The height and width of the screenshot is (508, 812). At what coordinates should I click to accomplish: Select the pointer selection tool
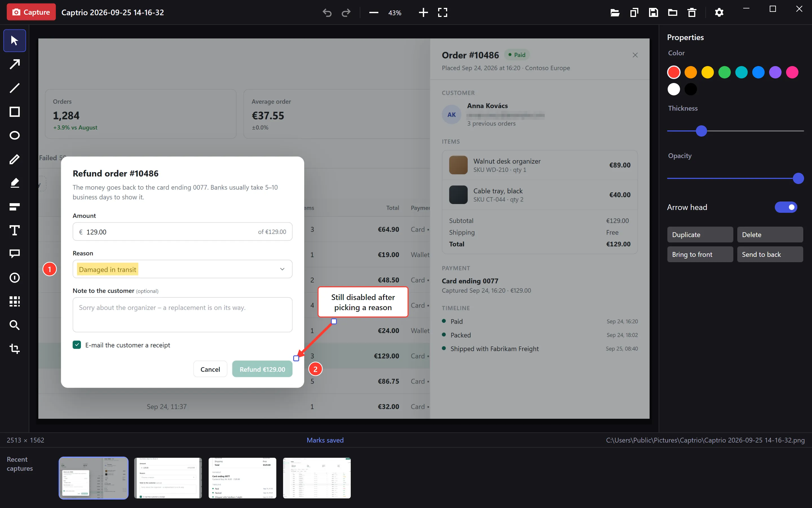coord(14,41)
